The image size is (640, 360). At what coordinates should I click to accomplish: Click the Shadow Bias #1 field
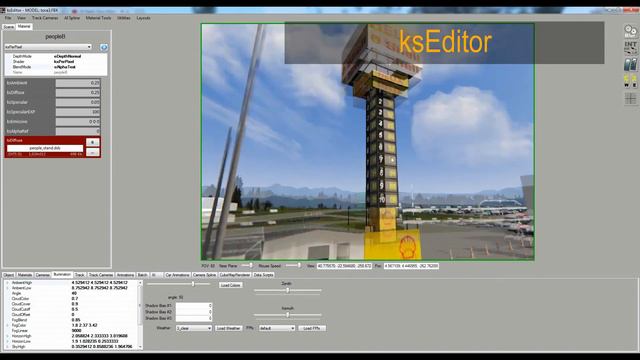(x=194, y=306)
